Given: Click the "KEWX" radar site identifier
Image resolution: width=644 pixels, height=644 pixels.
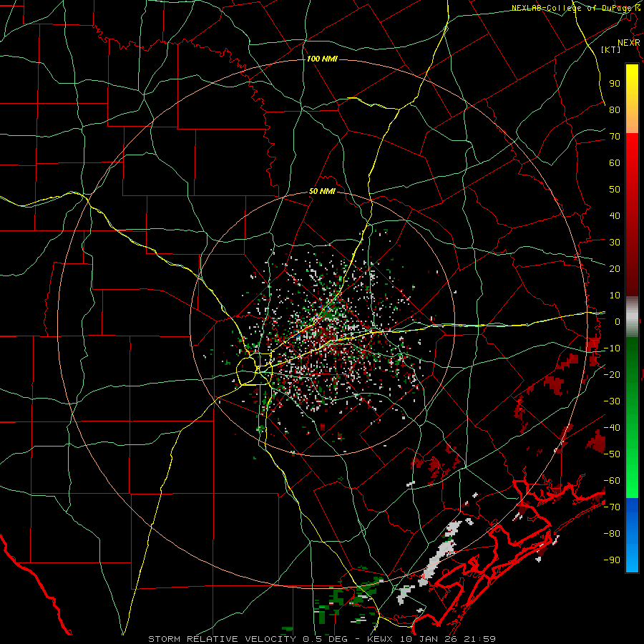Looking at the screenshot, I should (x=380, y=639).
